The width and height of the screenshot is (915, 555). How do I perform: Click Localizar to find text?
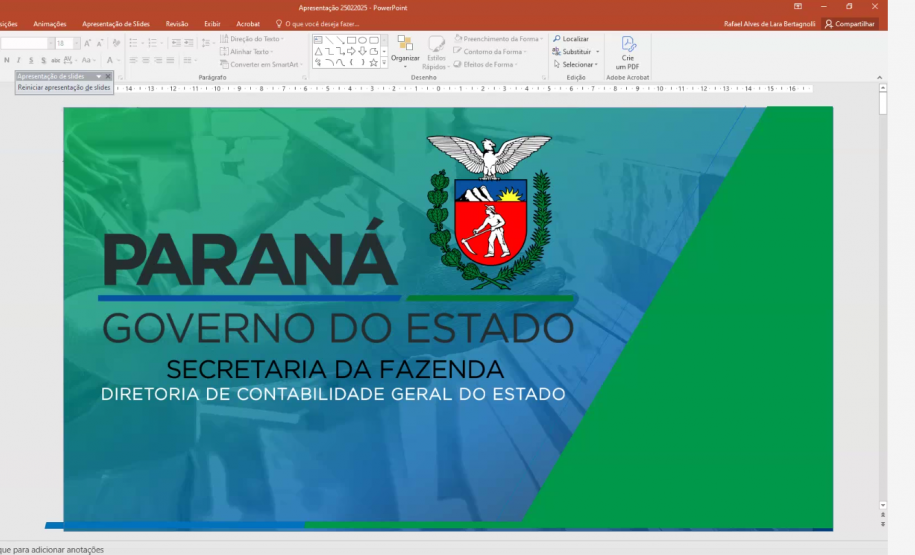[571, 39]
